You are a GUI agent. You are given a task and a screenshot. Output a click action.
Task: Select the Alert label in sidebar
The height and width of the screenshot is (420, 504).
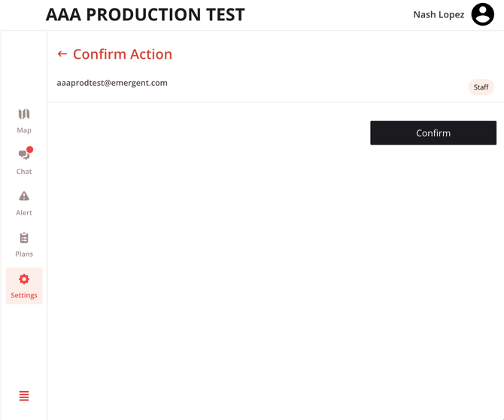24,213
